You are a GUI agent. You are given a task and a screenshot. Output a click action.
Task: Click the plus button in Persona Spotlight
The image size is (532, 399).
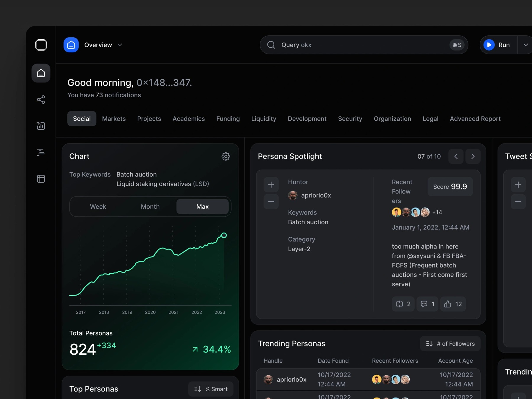[x=271, y=185]
